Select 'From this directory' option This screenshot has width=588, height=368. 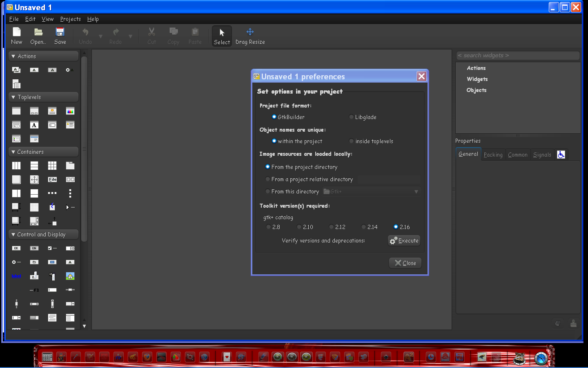click(292, 191)
